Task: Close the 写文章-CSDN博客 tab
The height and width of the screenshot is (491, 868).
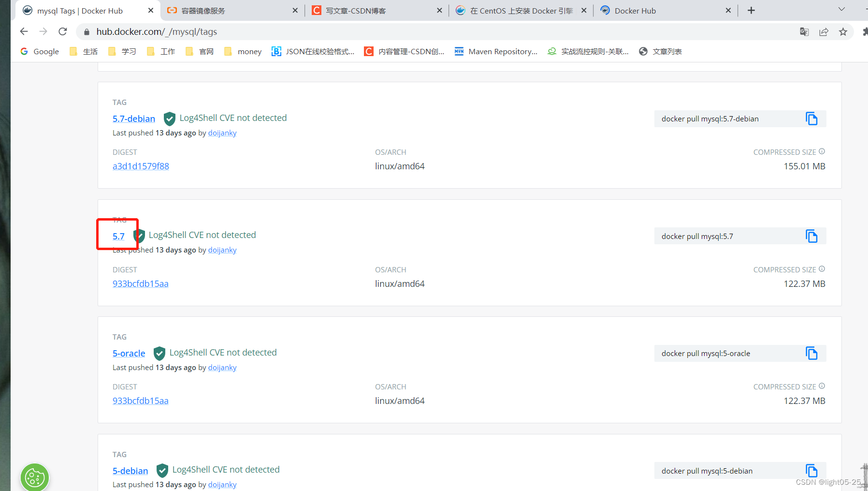Action: pos(439,10)
